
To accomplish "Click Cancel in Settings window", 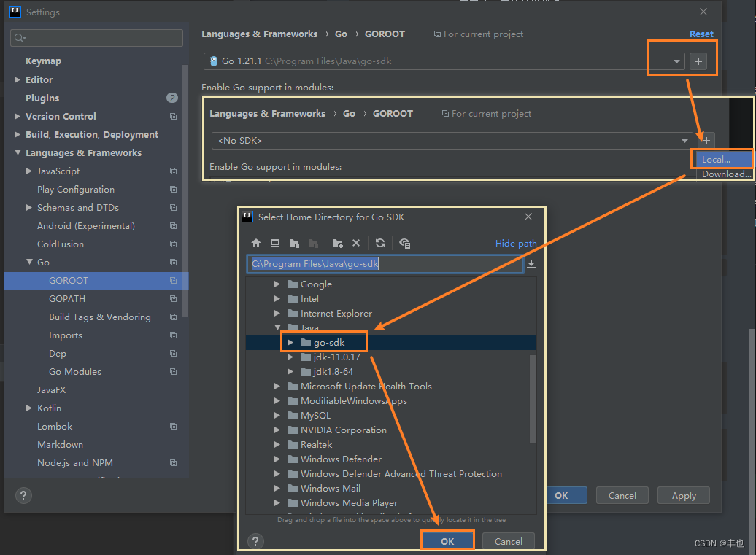I will [622, 495].
